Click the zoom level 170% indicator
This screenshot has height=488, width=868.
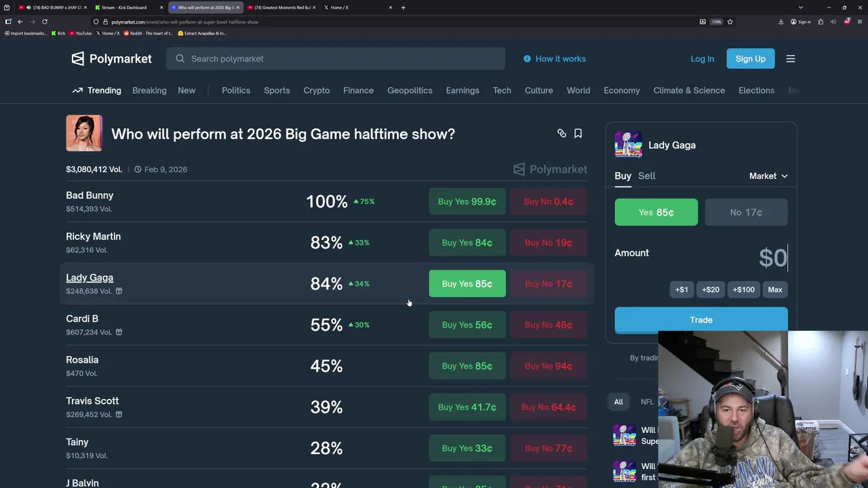[716, 22]
